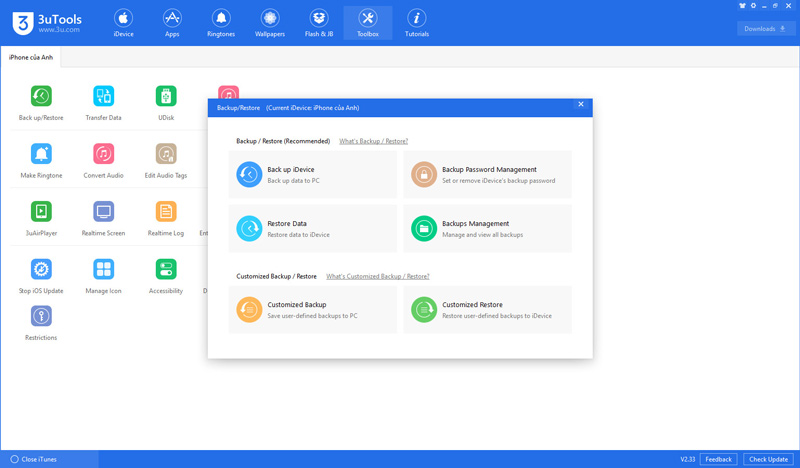
Task: Launch 3uAirPlayer
Action: tap(41, 211)
